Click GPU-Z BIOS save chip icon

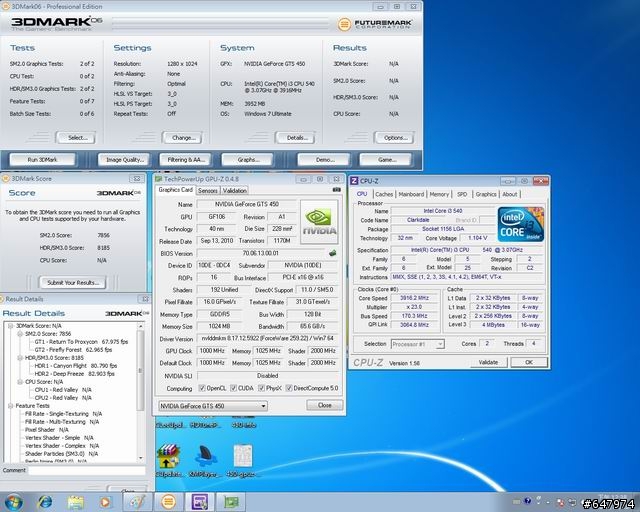click(x=333, y=253)
